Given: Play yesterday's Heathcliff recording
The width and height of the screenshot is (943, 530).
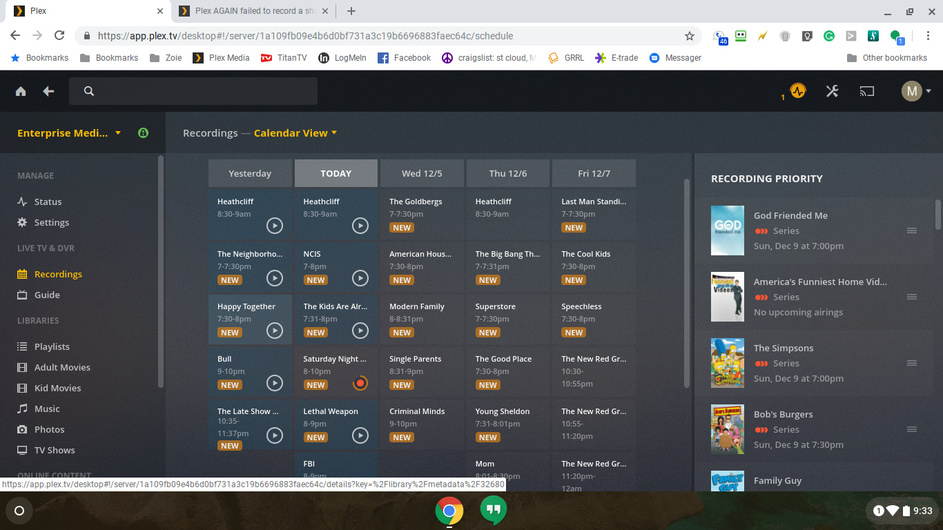Looking at the screenshot, I should tap(274, 226).
